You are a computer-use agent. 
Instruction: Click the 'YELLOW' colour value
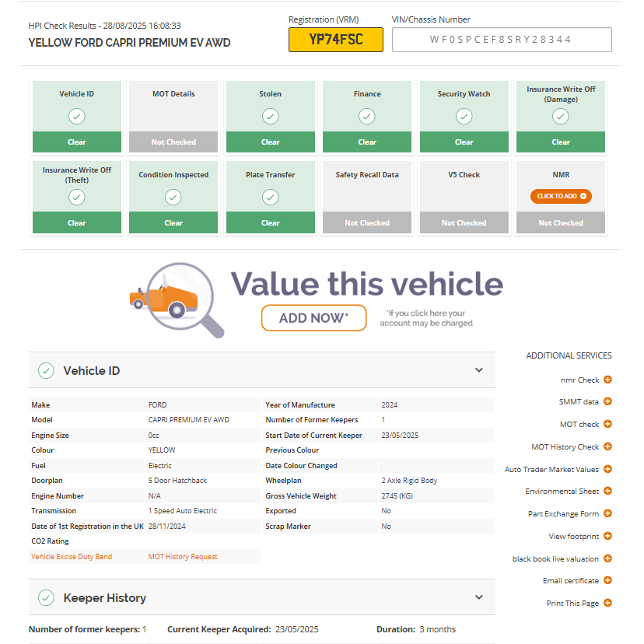(162, 450)
